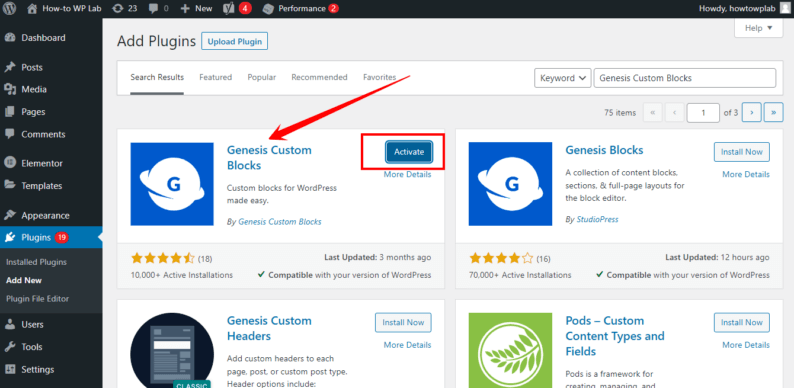Click the Genesis Blocks plugin logo
Viewport: 794px width, 388px height.
pyautogui.click(x=510, y=184)
